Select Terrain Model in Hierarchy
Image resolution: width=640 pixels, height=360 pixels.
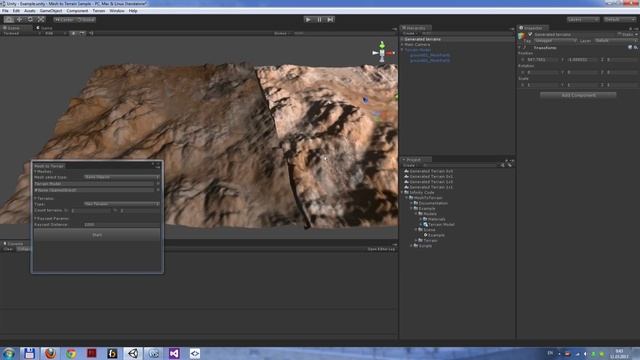[x=418, y=50]
